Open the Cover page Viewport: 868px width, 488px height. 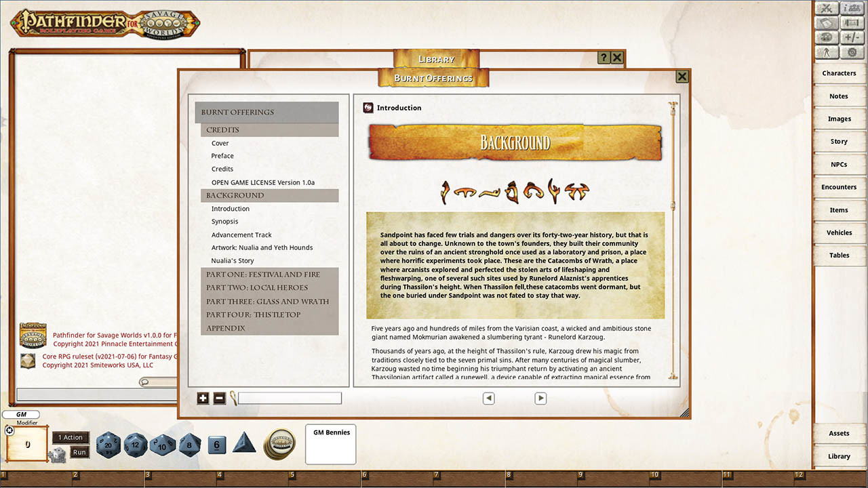click(x=220, y=144)
